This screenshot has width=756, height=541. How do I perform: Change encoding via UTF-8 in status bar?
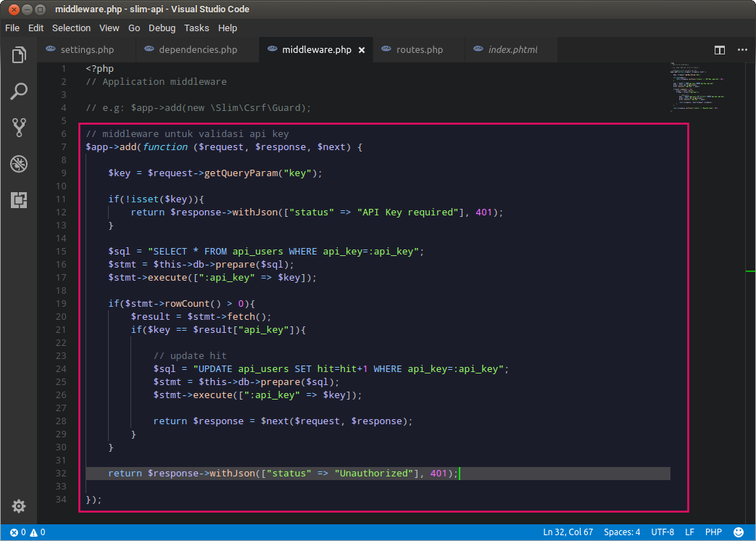pyautogui.click(x=663, y=532)
